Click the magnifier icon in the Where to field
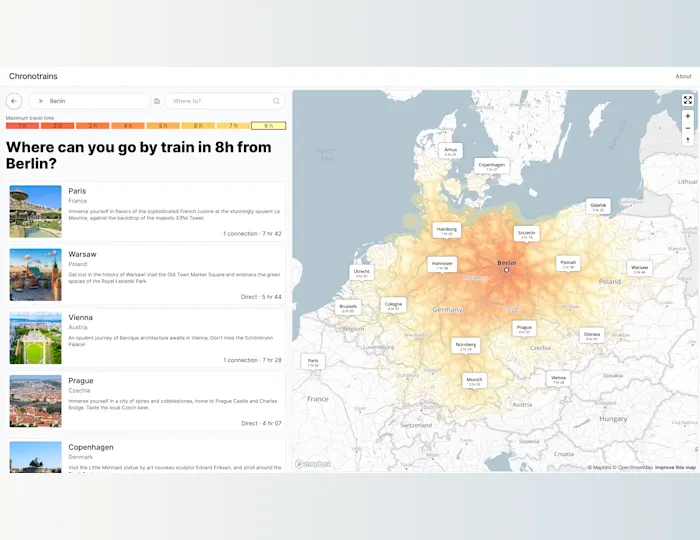Image resolution: width=700 pixels, height=540 pixels. pyautogui.click(x=276, y=101)
